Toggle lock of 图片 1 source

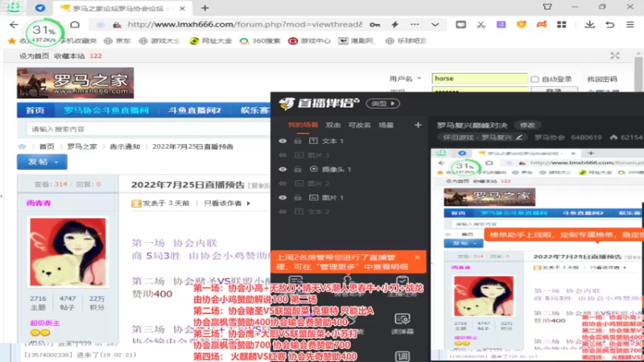coord(298,197)
